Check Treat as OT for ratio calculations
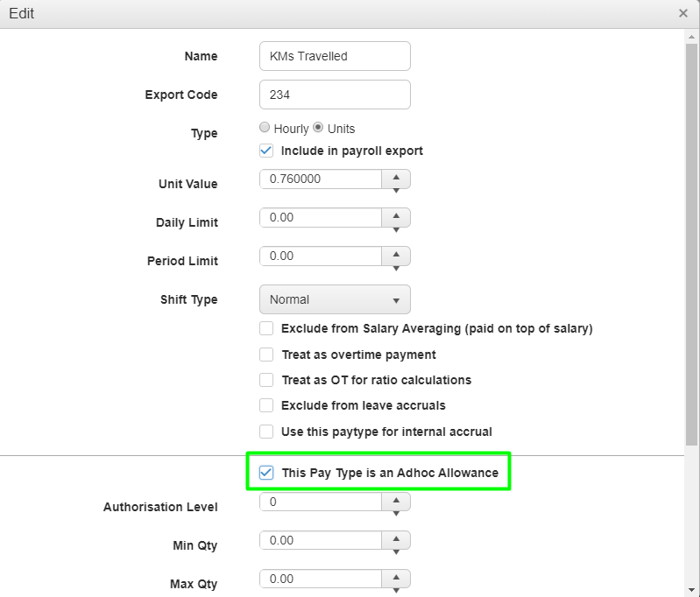700x597 pixels. coord(266,380)
